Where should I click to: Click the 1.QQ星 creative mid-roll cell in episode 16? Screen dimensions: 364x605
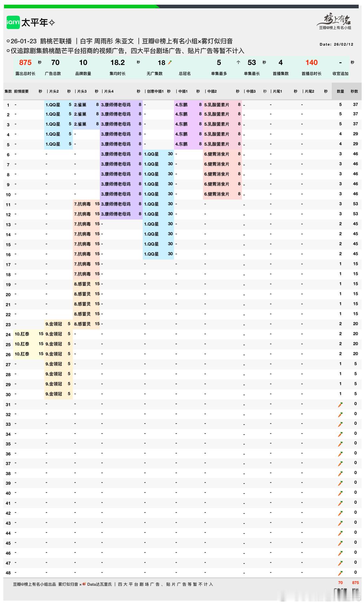[151, 254]
